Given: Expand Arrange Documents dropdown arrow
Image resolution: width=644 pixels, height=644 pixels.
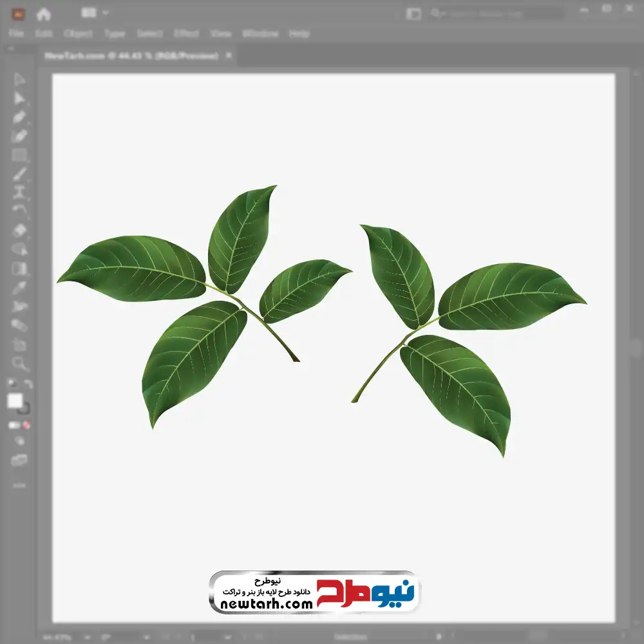Looking at the screenshot, I should tap(106, 13).
